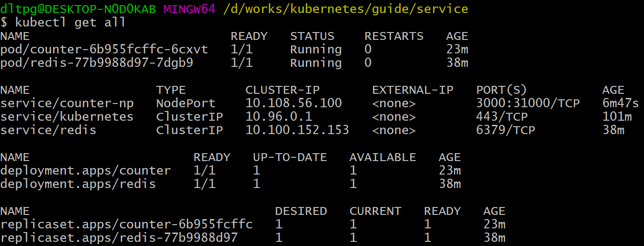This screenshot has width=644, height=246.
Task: Click the AVAILABLE column header
Action: click(383, 157)
